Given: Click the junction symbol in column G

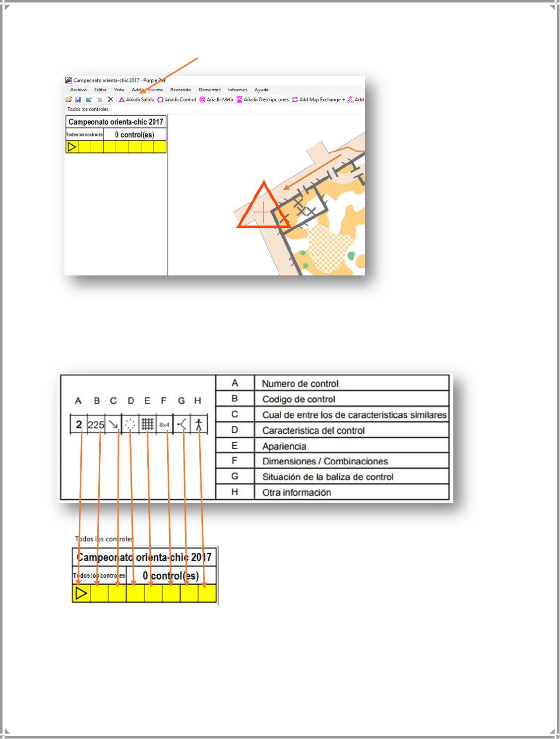Looking at the screenshot, I should click(182, 424).
